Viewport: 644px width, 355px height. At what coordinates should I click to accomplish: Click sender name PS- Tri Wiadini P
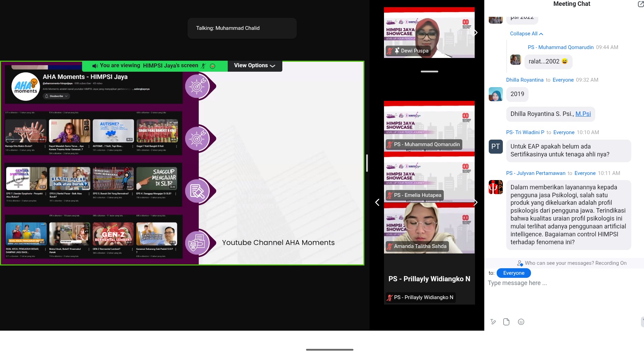coord(525,132)
